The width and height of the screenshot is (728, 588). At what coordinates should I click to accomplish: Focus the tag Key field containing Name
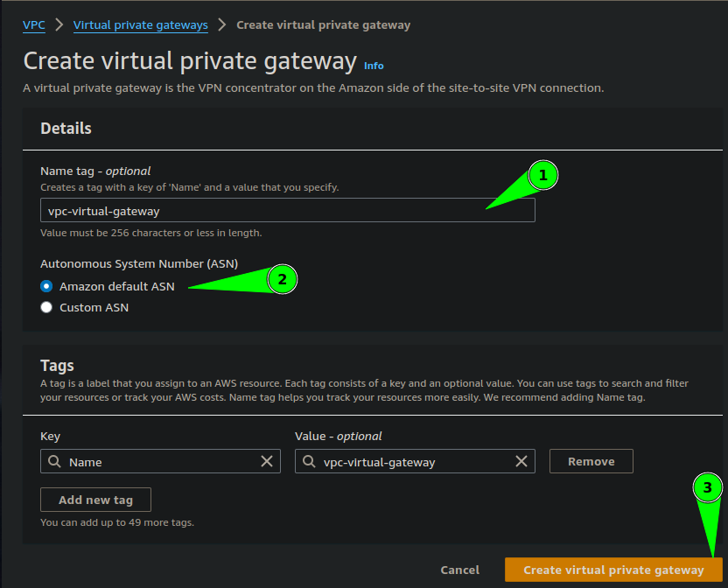coord(161,461)
